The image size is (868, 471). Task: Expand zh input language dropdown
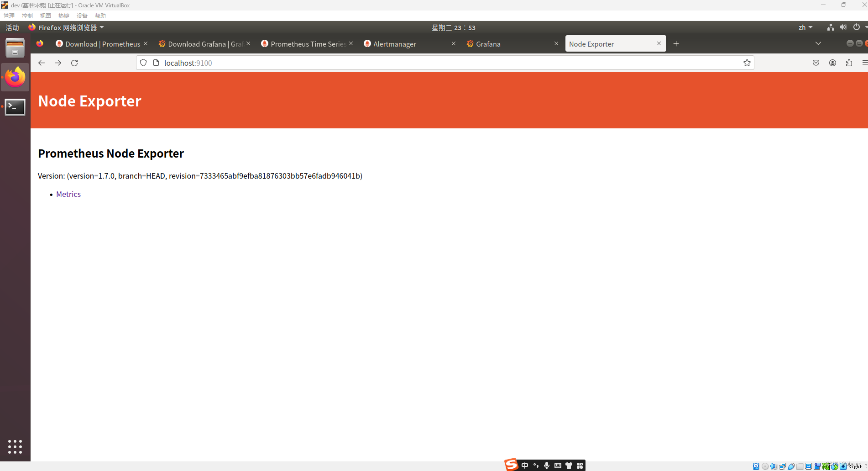tap(805, 27)
